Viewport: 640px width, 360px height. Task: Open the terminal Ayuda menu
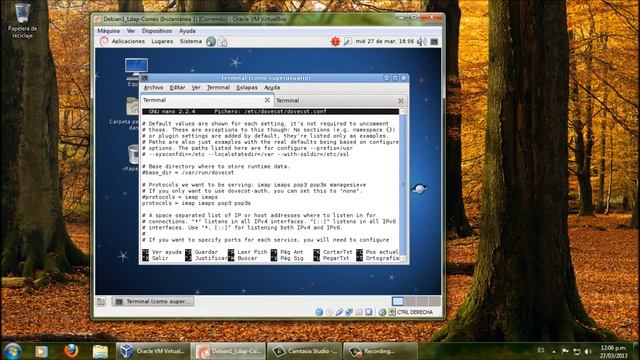click(272, 87)
